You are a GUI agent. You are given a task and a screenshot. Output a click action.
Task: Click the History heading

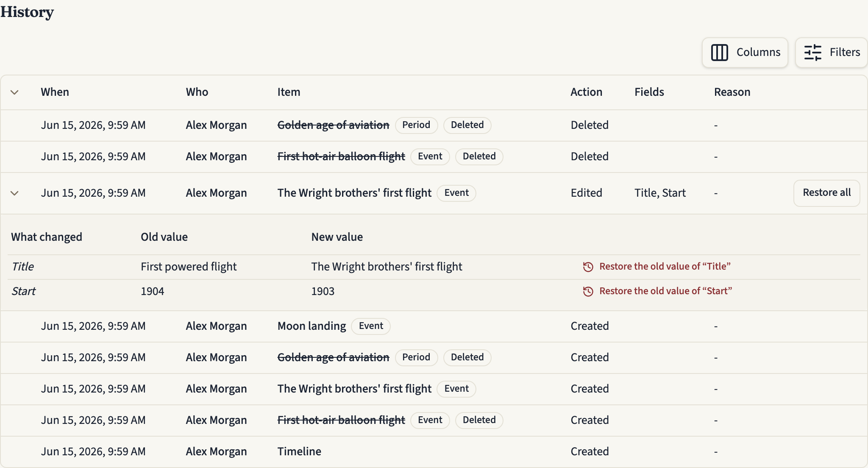tap(27, 12)
